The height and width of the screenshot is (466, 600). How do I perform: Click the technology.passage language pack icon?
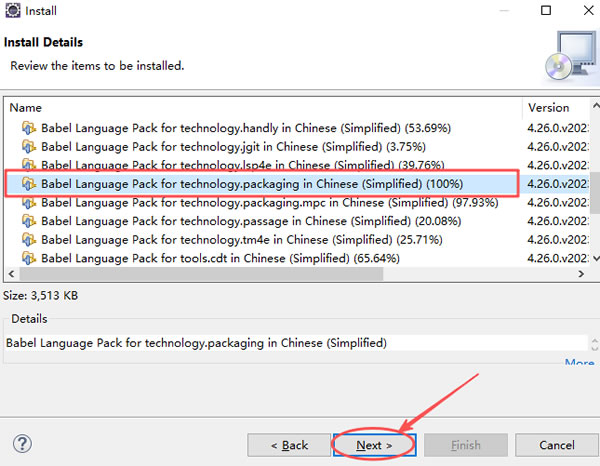coord(29,222)
